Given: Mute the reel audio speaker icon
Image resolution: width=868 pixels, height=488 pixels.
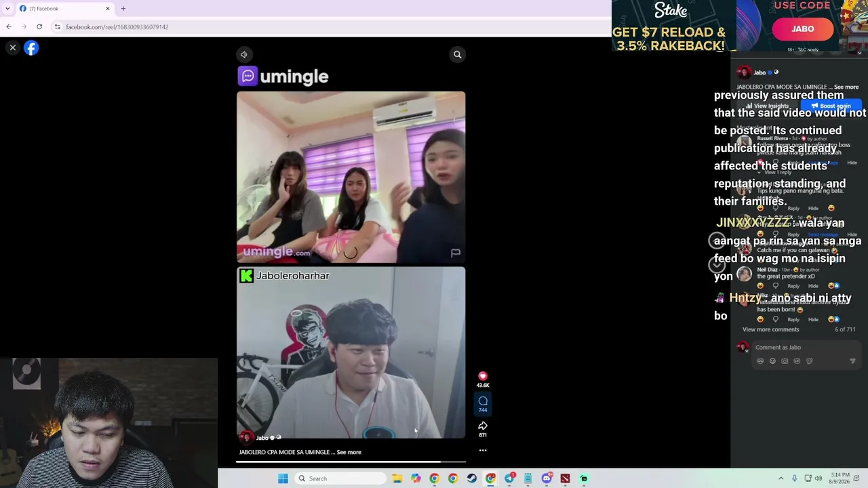Looking at the screenshot, I should tap(244, 54).
